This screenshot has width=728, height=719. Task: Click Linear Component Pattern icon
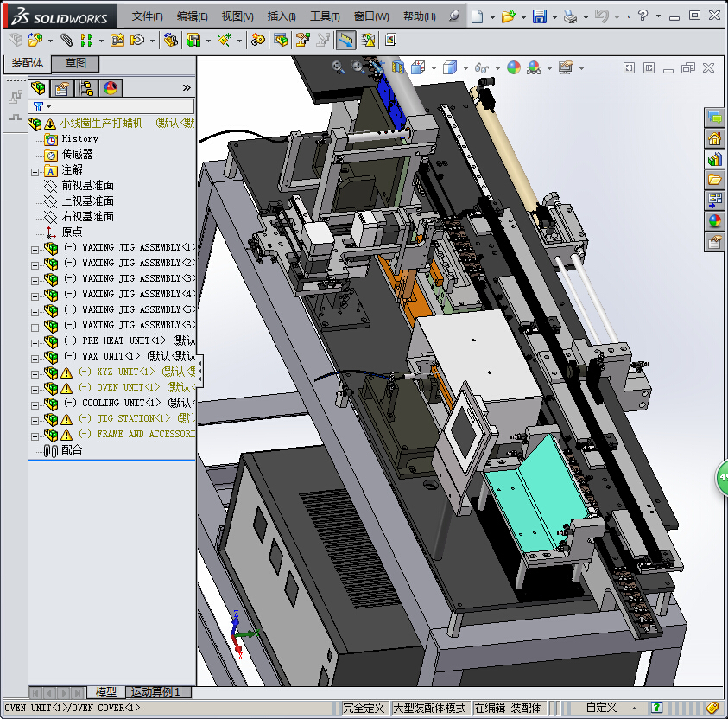pos(86,40)
